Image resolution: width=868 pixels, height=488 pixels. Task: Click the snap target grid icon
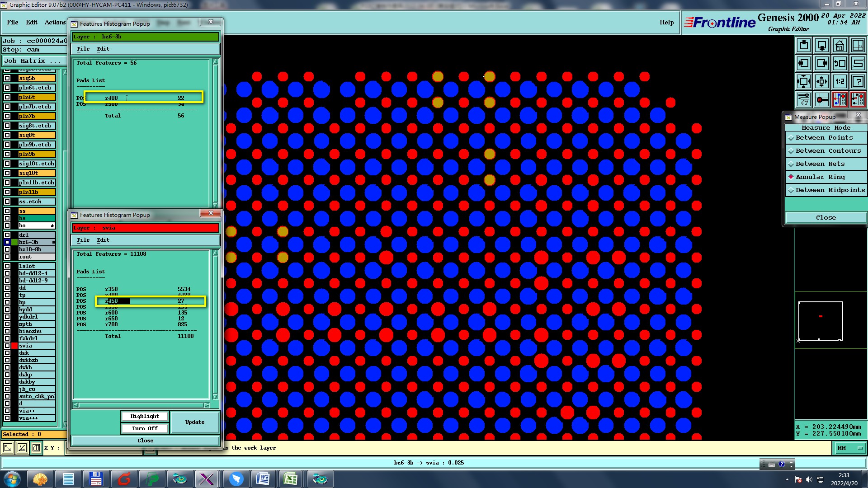coord(822,99)
